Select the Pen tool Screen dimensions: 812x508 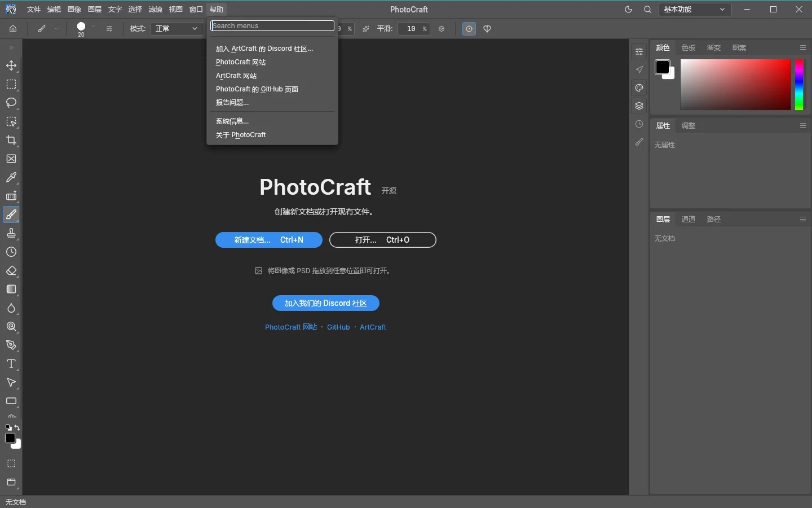(11, 345)
